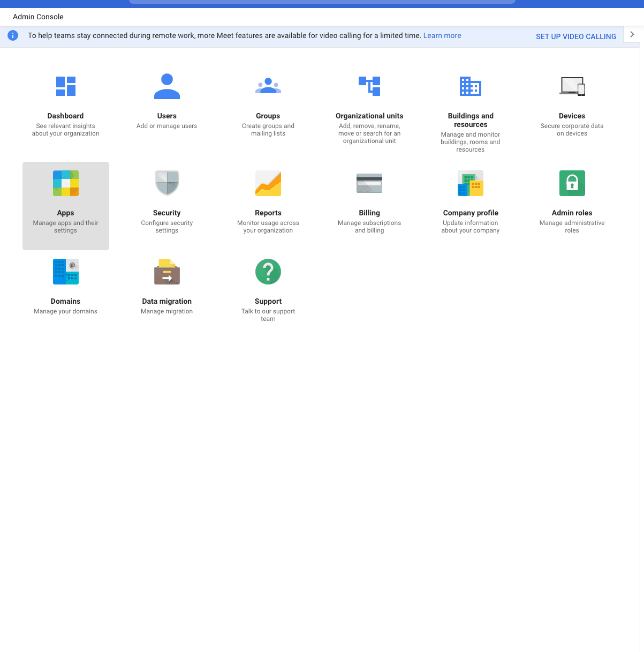Screen dimensions: 644x652
Task: Click the Data migration label
Action: 167,301
